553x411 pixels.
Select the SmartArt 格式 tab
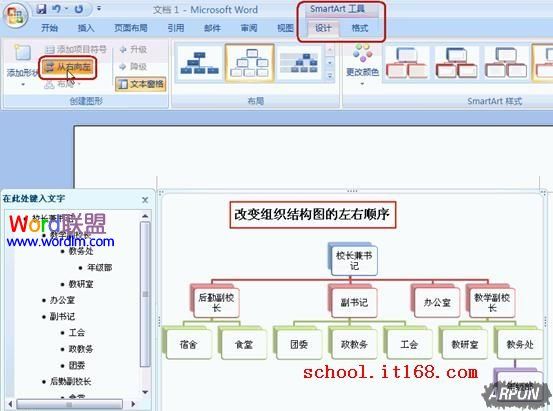coord(360,28)
